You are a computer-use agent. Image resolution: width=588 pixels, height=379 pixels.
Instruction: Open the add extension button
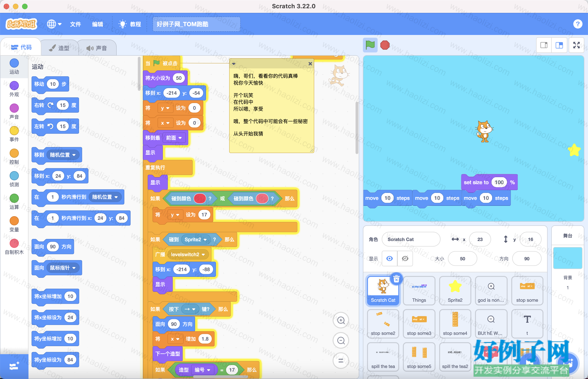14,366
